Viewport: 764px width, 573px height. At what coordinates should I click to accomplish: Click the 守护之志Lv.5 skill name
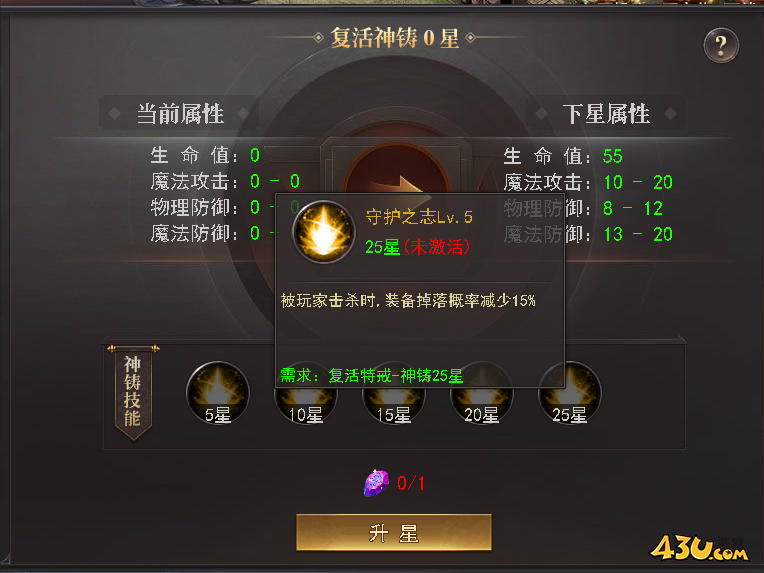point(419,217)
